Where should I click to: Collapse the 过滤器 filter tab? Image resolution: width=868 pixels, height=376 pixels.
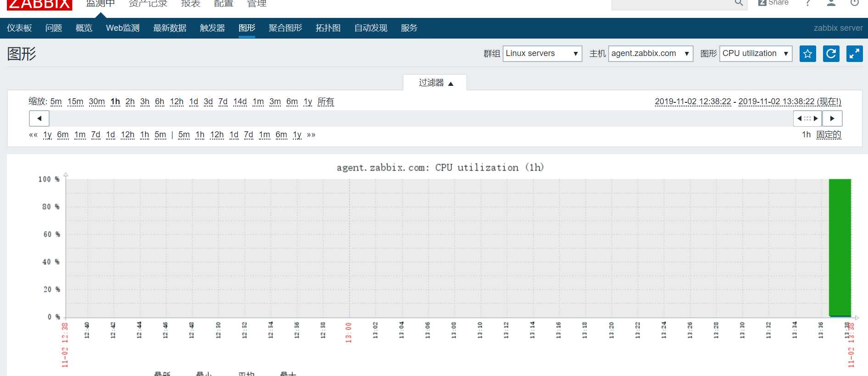coord(435,83)
